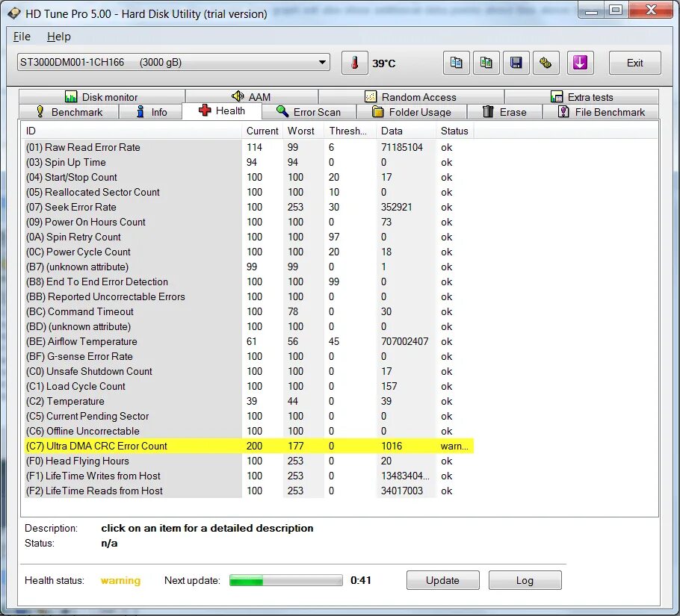Select the highlighted Ultra DMA CRC Error Count row
The height and width of the screenshot is (616, 680).
point(249,447)
